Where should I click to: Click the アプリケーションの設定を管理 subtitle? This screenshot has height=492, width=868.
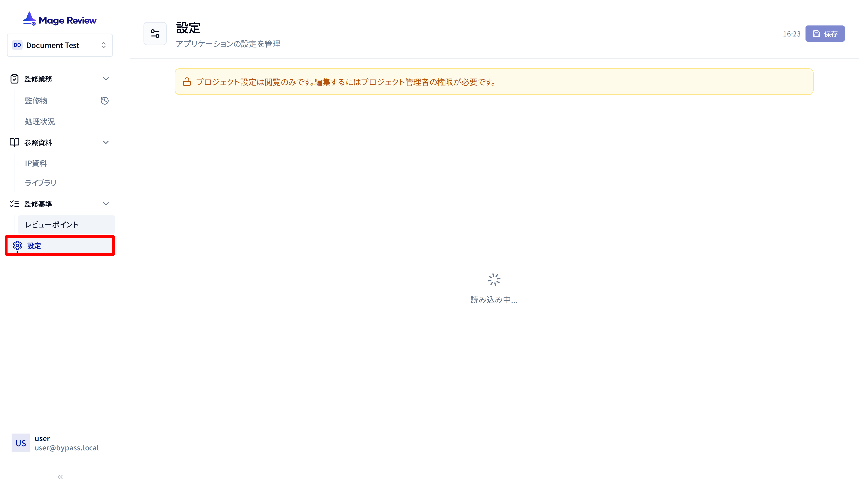[228, 44]
